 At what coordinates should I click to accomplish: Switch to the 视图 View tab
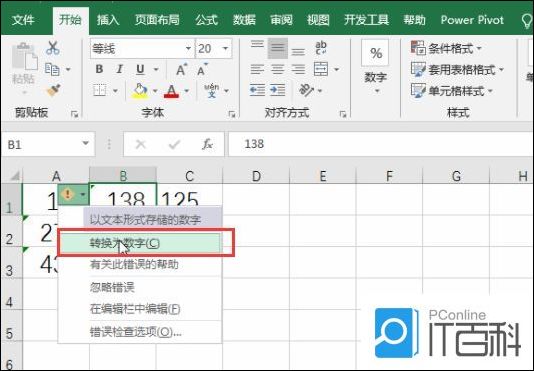[x=318, y=20]
